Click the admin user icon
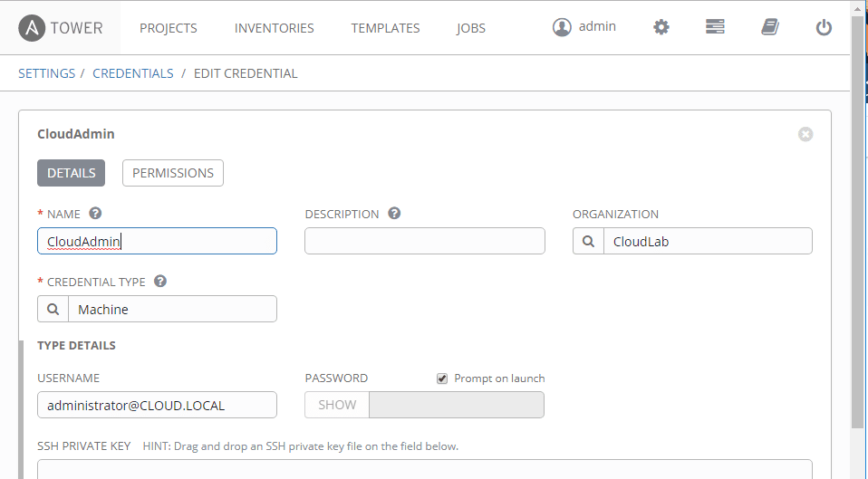The width and height of the screenshot is (868, 479). 562,27
